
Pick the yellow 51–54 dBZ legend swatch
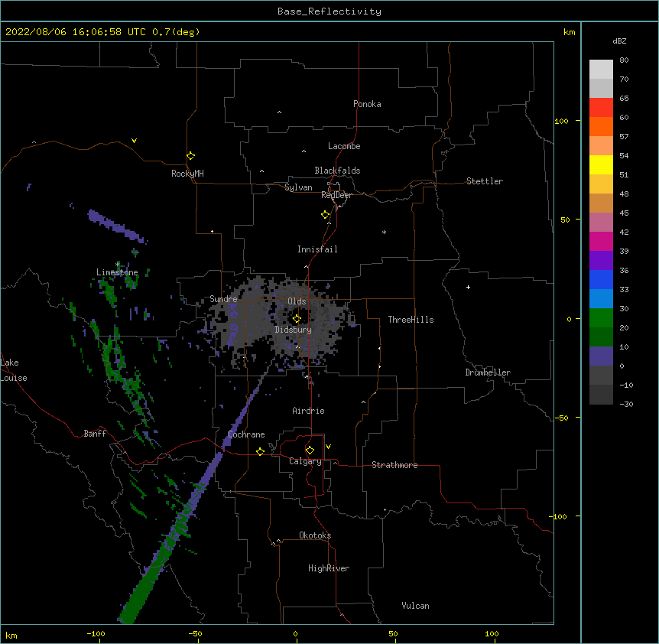[x=601, y=164]
